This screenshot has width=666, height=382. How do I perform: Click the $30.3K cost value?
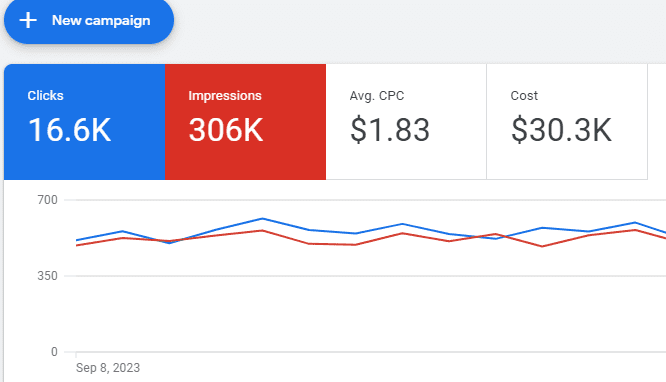[562, 130]
